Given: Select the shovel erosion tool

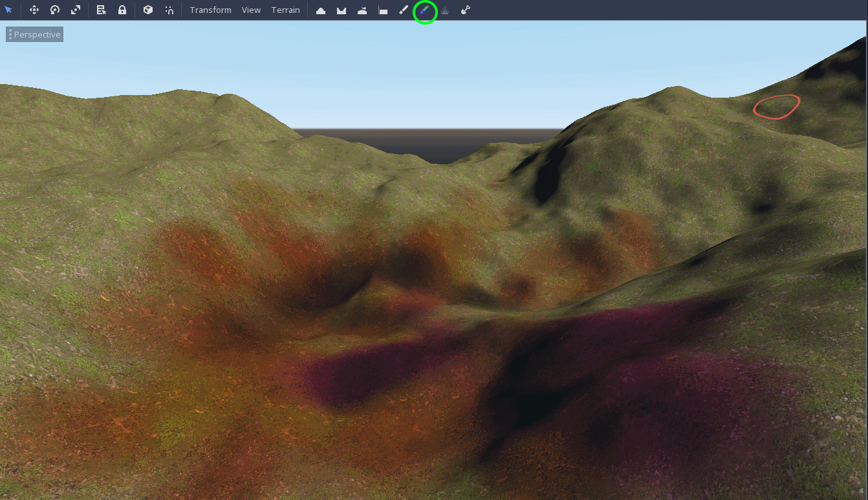Looking at the screenshot, I should [x=465, y=10].
